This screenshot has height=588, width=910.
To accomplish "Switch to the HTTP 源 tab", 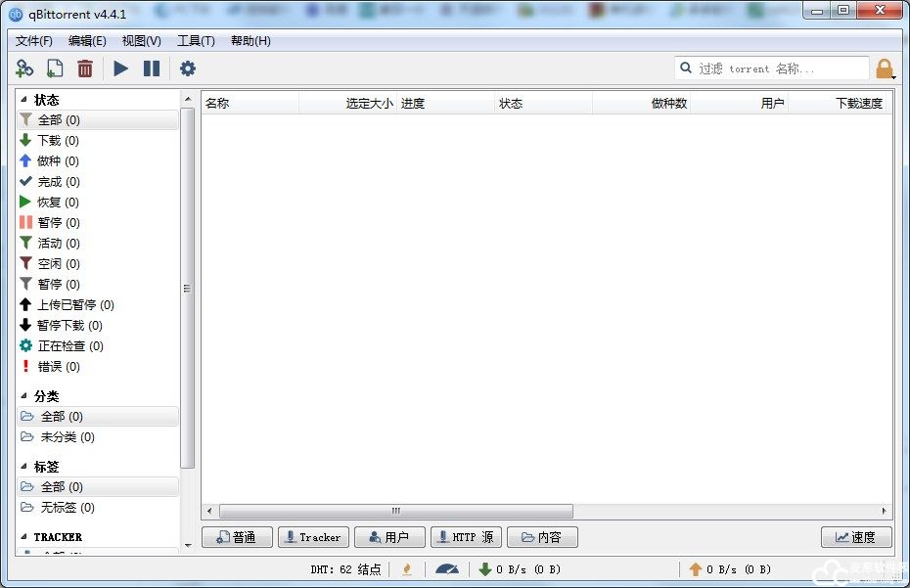I will 466,537.
